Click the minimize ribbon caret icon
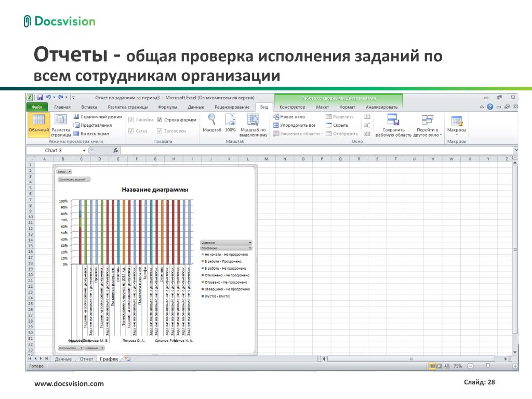The image size is (532, 399). click(x=482, y=107)
